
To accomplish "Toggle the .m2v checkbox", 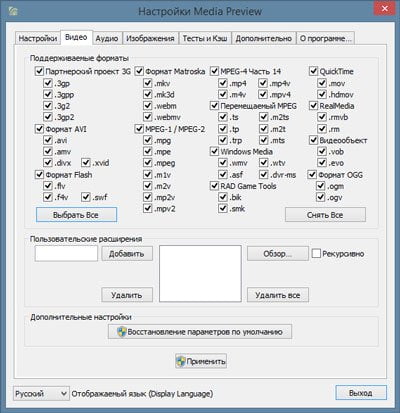I will 148,186.
